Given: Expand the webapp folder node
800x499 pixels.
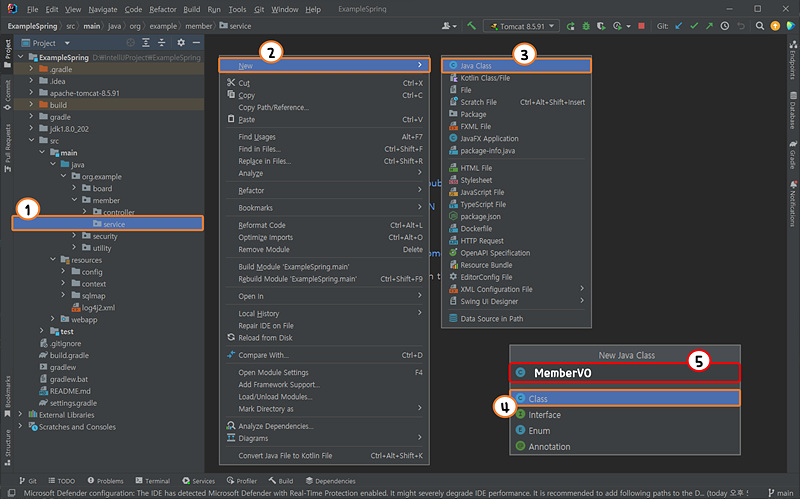Looking at the screenshot, I should 53,319.
